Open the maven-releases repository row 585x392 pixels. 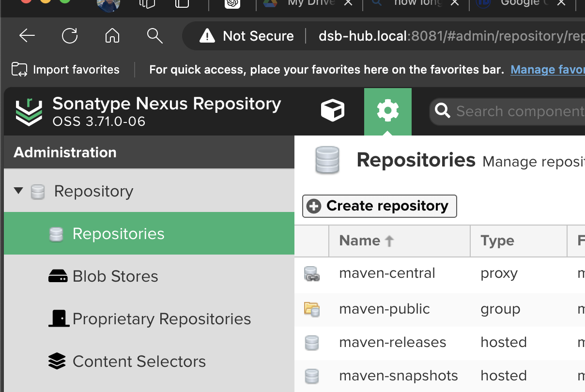point(440,343)
